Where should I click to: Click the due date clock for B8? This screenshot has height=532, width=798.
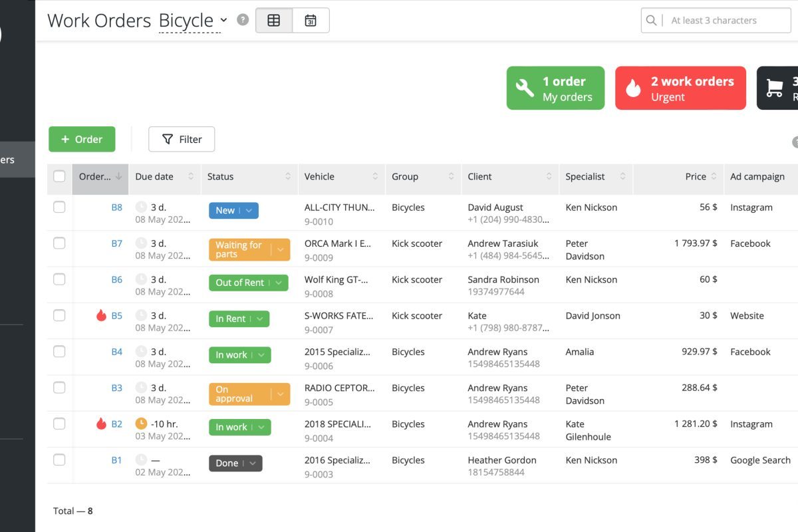141,207
